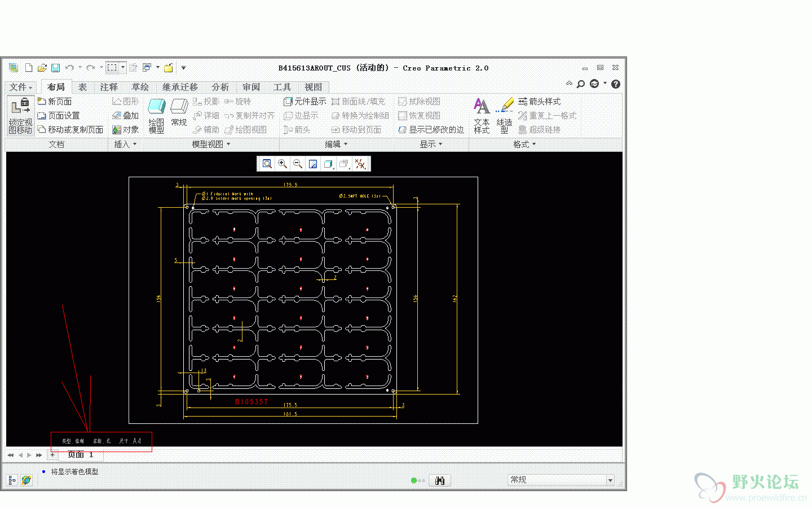Toggle the model tree icon in status bar
812x508 pixels.
[12, 480]
